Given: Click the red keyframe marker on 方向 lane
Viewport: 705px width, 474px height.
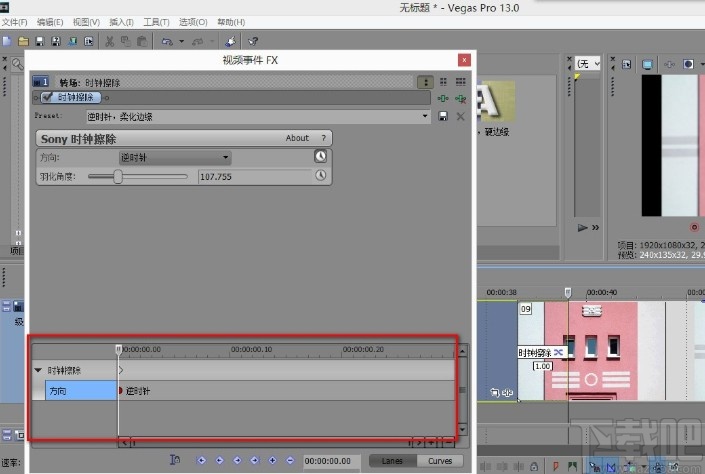Looking at the screenshot, I should click(120, 390).
